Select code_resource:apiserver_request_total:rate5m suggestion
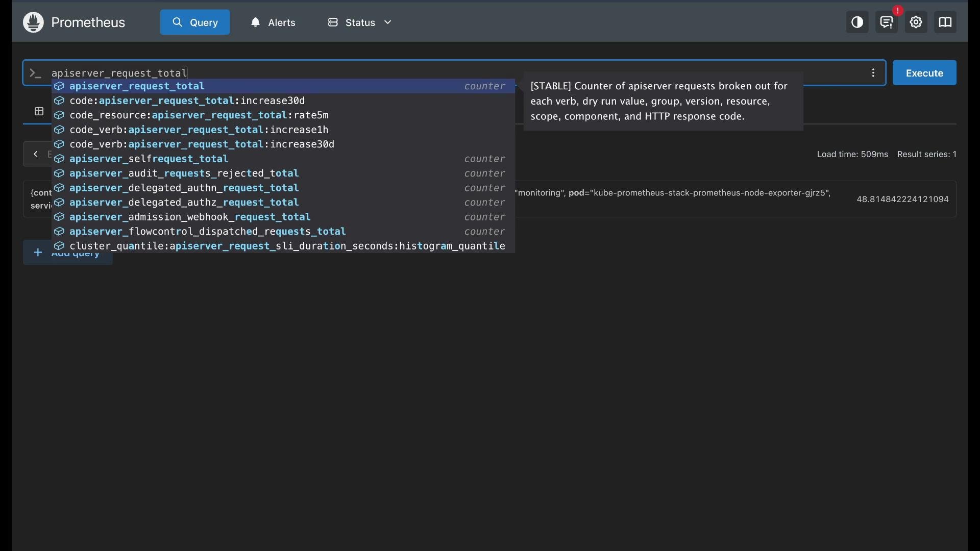Viewport: 980px width, 551px height. pos(283,115)
